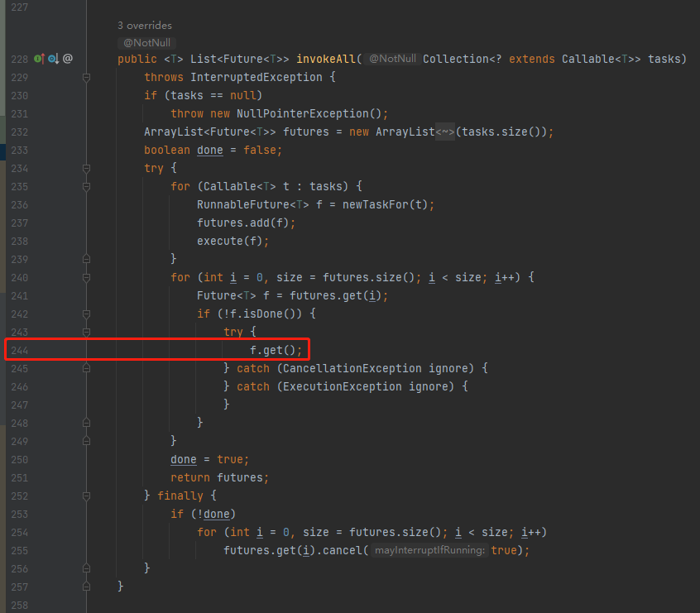Click 'CancellationException' on line 245
Screen dimensions: 700x613
click(352, 368)
